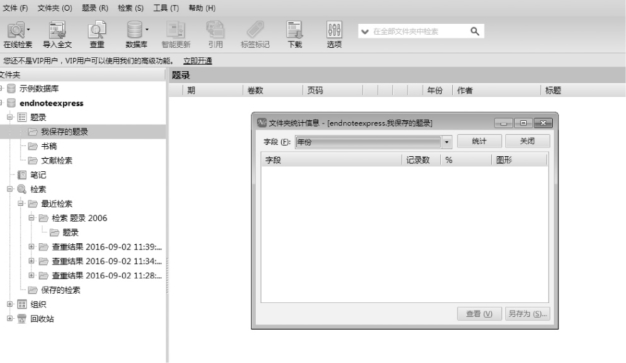626x363 pixels.
Task: Select the 文献检索 folder
Action: pyautogui.click(x=57, y=161)
